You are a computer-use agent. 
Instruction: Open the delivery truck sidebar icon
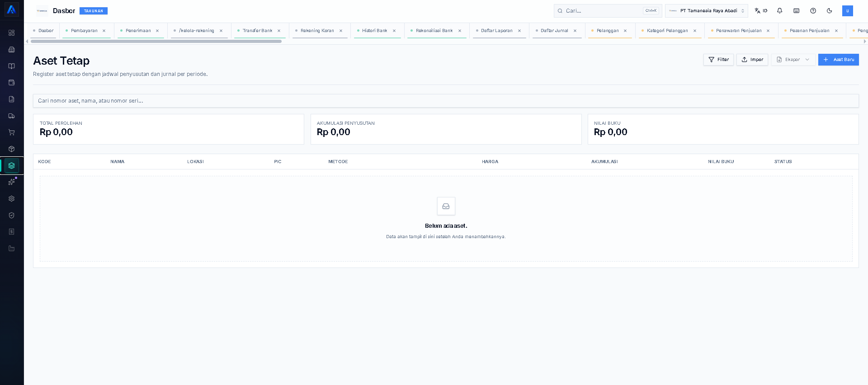tap(12, 116)
